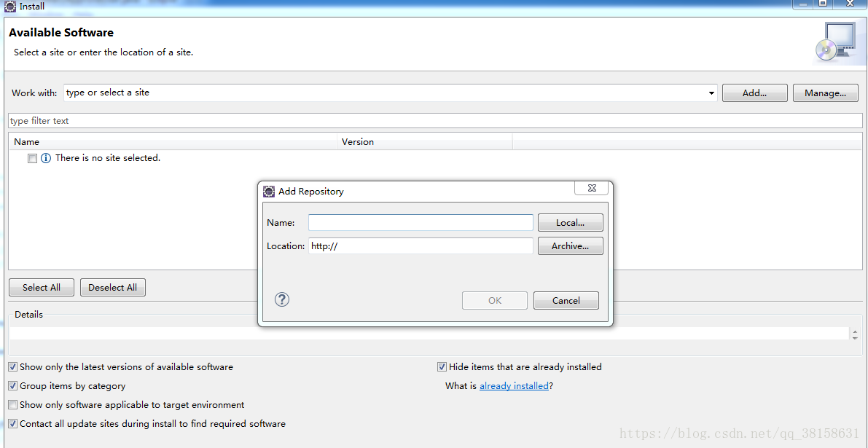868x448 pixels.
Task: Click the info icon beside "There is no site selected"
Action: [46, 157]
